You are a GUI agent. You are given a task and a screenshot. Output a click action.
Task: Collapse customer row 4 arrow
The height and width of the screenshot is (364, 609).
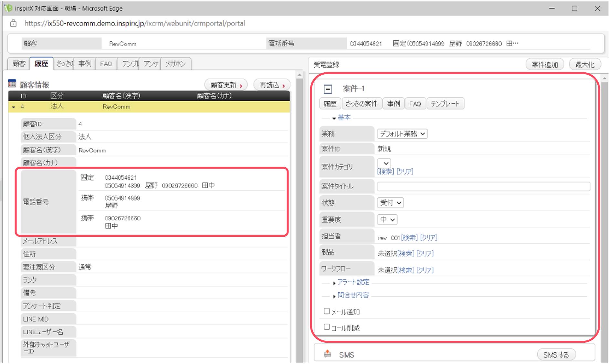[x=14, y=107]
